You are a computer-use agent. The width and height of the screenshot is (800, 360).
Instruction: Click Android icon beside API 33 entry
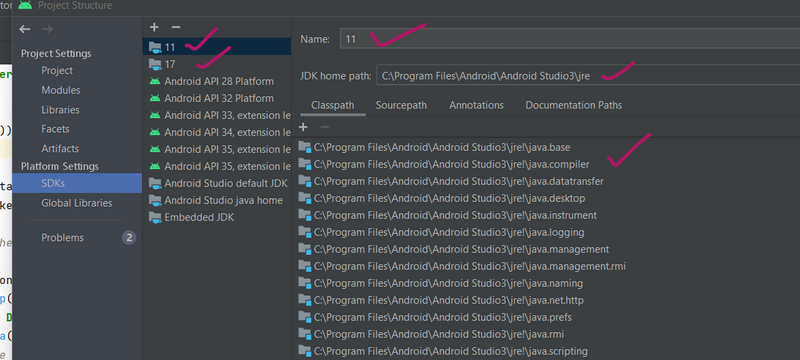[155, 115]
